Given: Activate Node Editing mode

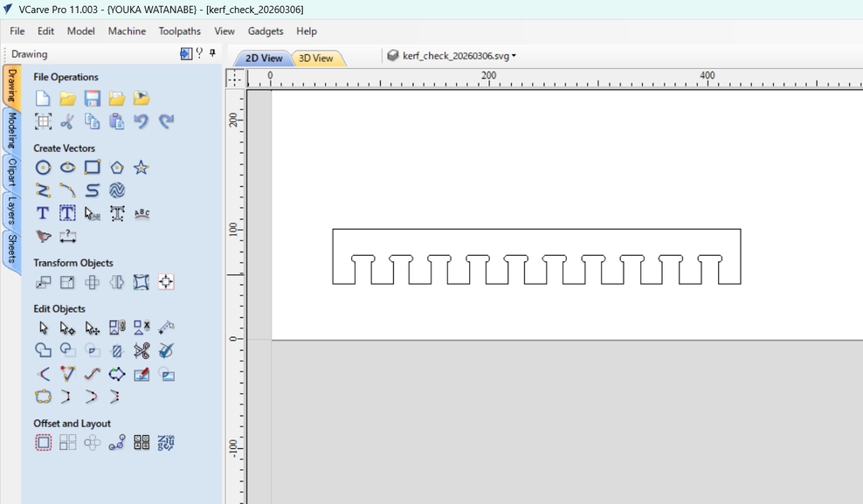Looking at the screenshot, I should pyautogui.click(x=68, y=328).
